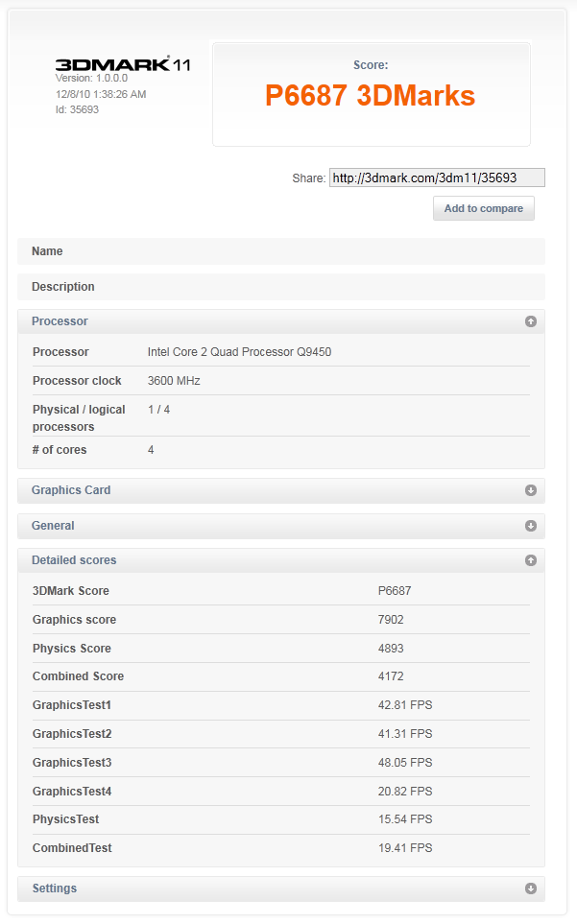Click the '3DMark Score' row label

pos(71,590)
